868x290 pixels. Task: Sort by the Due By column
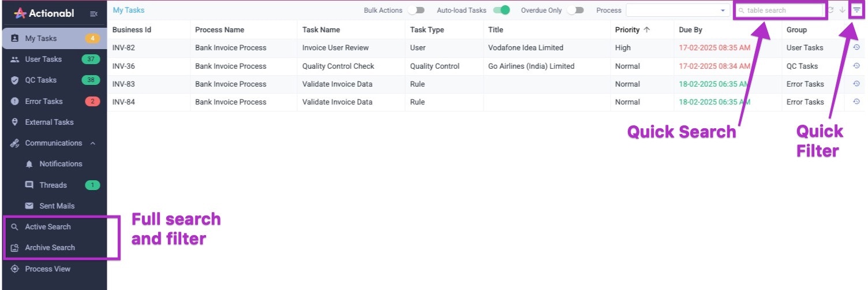tap(690, 29)
